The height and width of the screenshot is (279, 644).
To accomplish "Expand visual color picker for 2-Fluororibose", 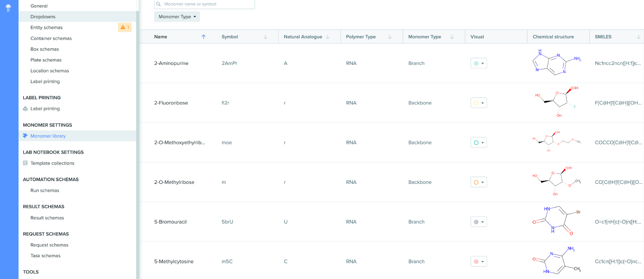I will (479, 103).
